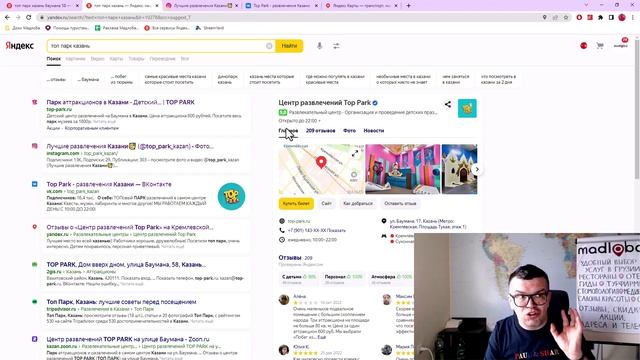
Task: Open TOP PARK Дом вверх дном 2gis result
Action: click(126, 264)
